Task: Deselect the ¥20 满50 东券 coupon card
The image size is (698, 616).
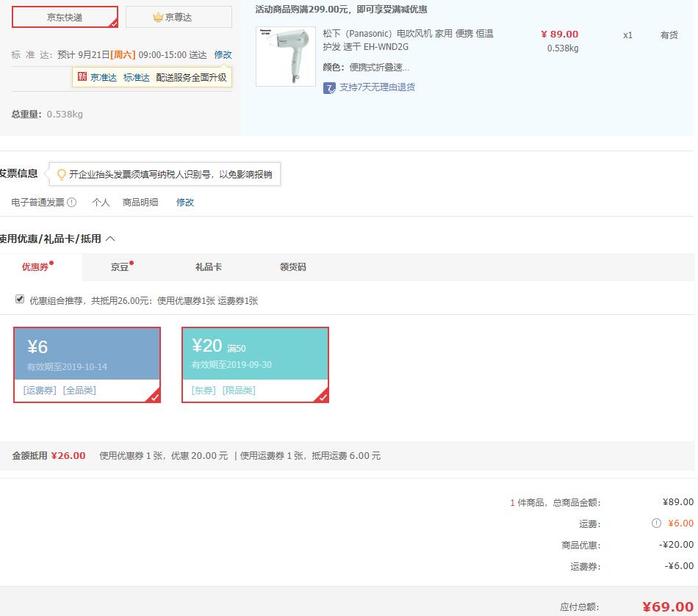Action: click(255, 365)
